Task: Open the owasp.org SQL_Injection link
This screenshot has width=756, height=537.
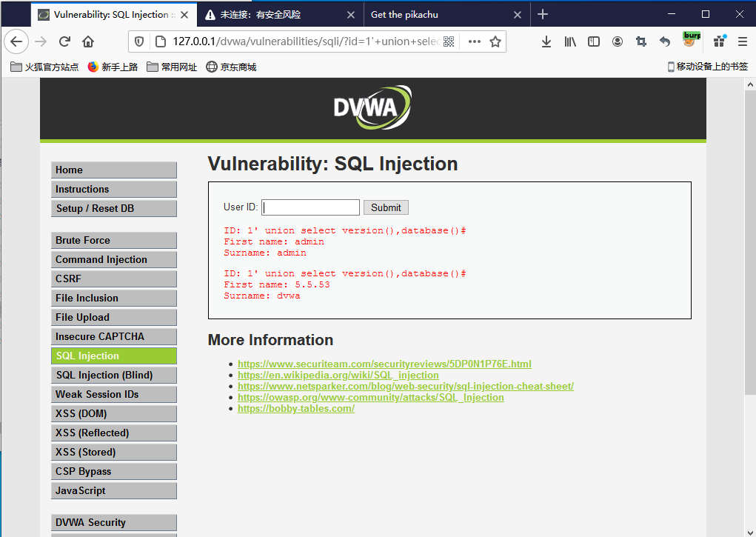Action: pyautogui.click(x=371, y=397)
